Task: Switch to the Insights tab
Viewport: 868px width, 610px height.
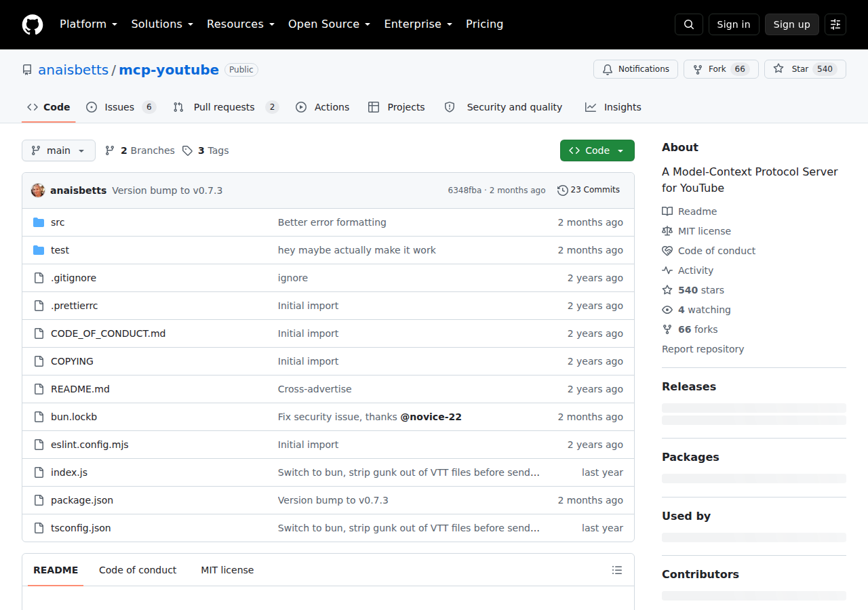Action: [613, 107]
